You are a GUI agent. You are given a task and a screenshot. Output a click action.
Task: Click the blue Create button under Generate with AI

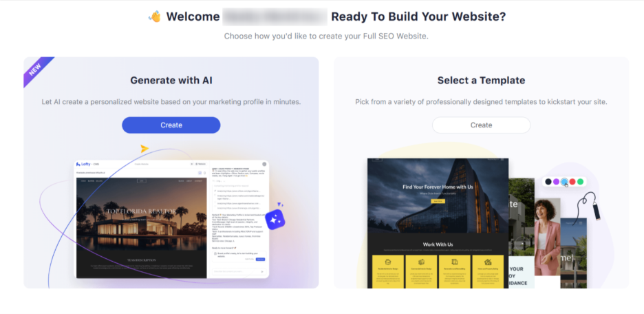coord(171,125)
